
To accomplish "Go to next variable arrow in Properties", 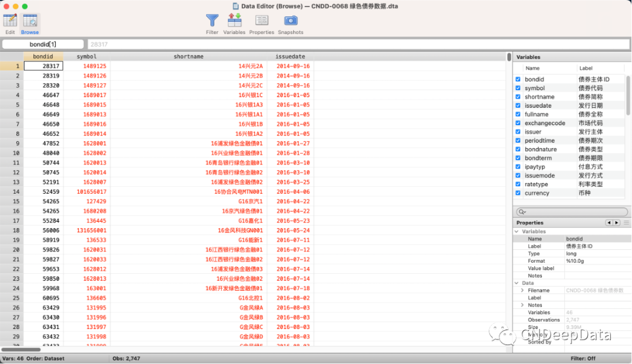I will pos(616,222).
